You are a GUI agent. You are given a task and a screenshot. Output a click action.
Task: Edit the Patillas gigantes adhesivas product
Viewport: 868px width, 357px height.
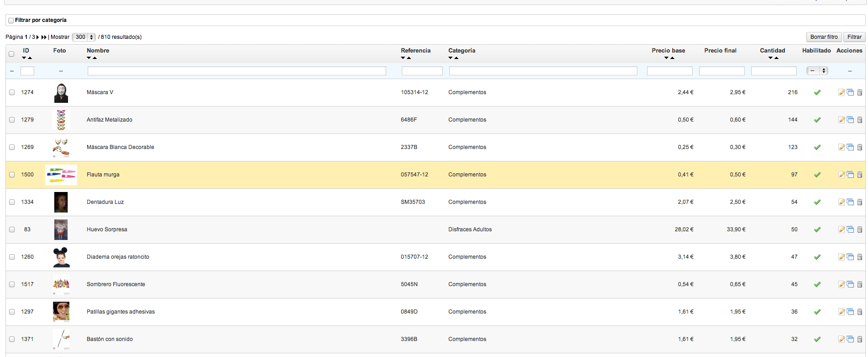pyautogui.click(x=842, y=312)
